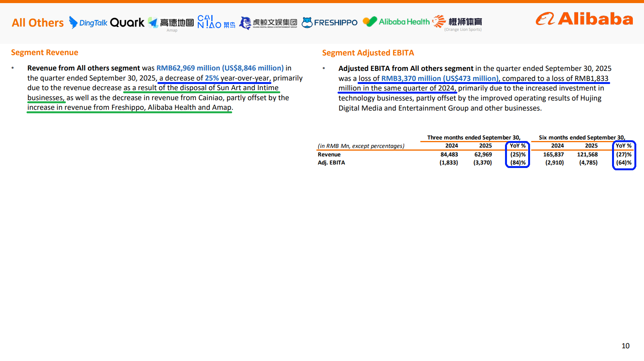Click the blue "RMB3,370 million (US$473 million)" text
Screen dimensions: 644x361
coord(440,79)
